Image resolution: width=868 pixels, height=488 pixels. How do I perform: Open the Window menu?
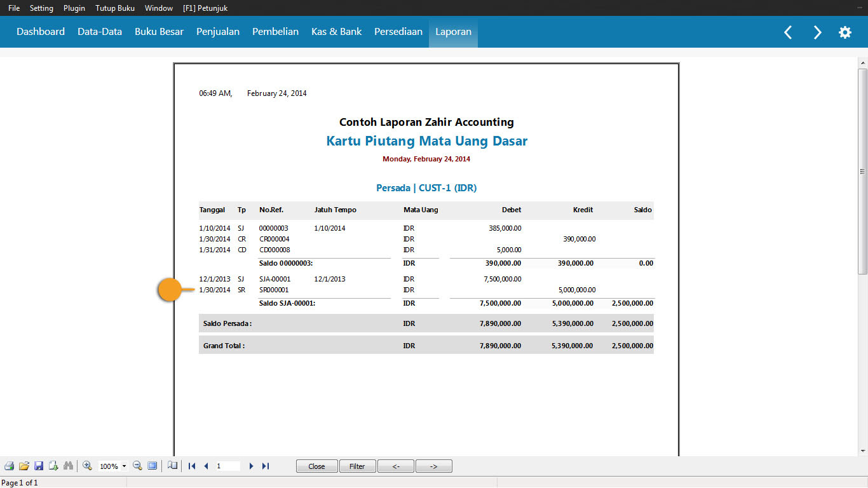[159, 8]
